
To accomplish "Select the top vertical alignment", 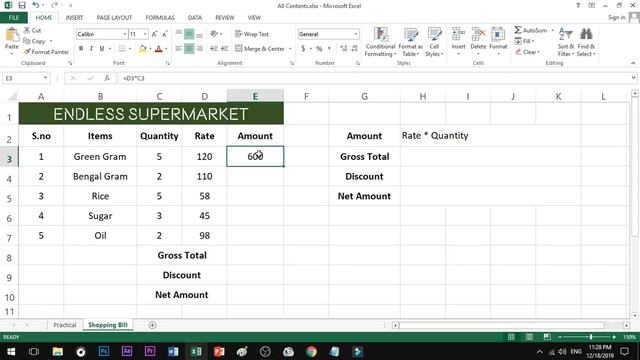I will (179, 34).
